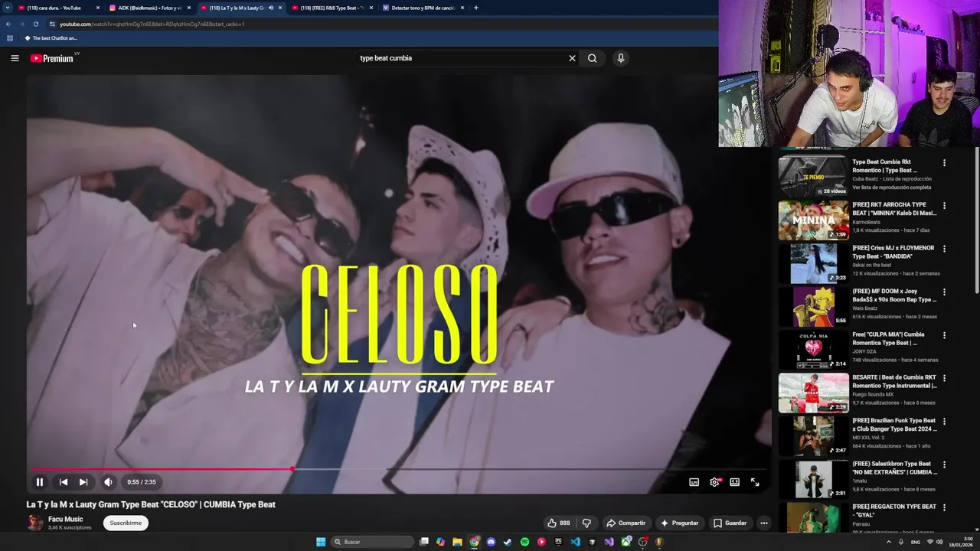Clear the search text with the X

(x=572, y=58)
